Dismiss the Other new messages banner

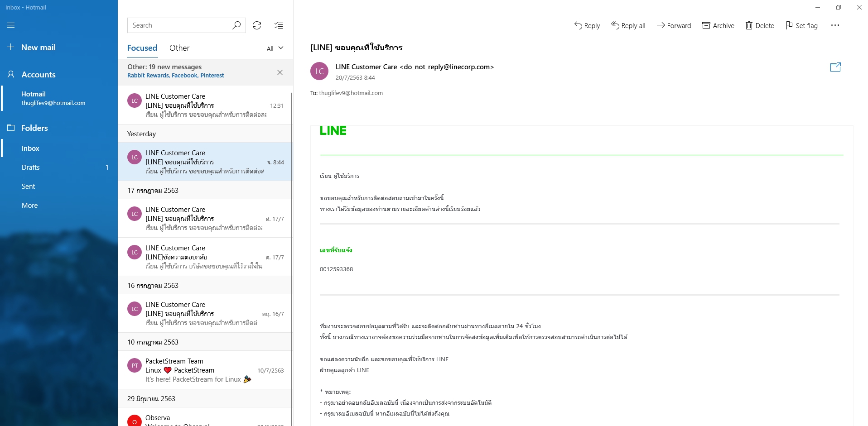pyautogui.click(x=280, y=72)
